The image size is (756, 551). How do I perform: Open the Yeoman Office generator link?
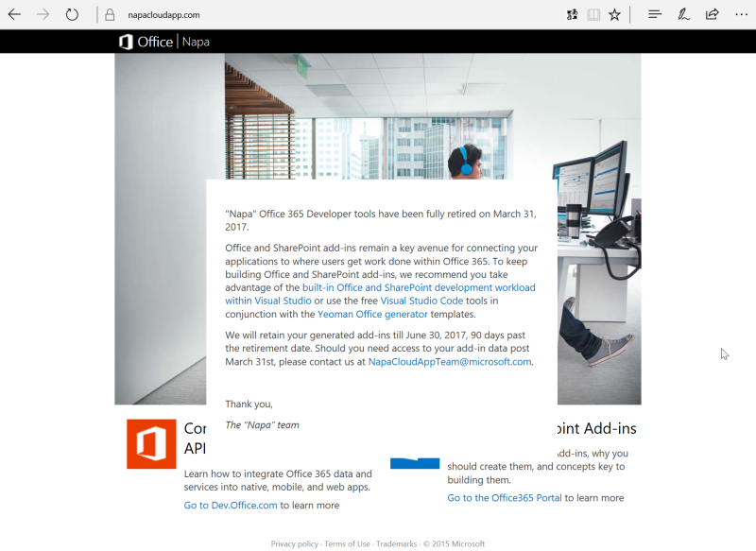coord(372,315)
